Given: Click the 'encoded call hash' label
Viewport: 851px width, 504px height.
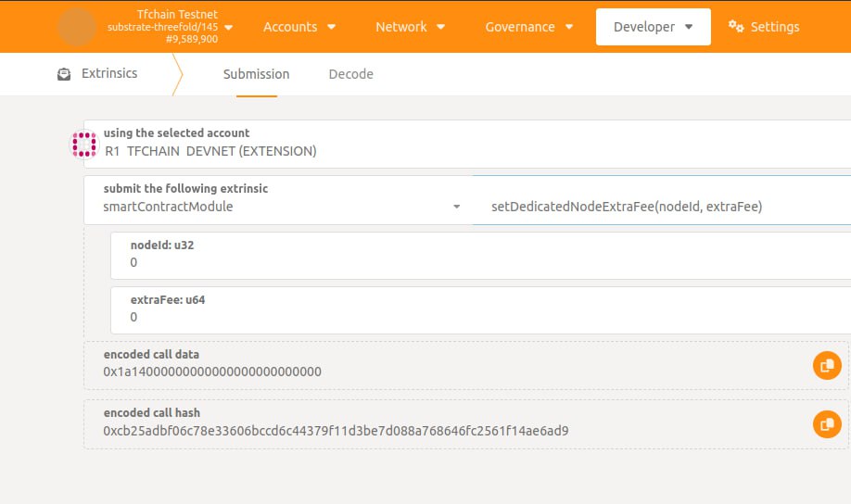Looking at the screenshot, I should click(152, 413).
